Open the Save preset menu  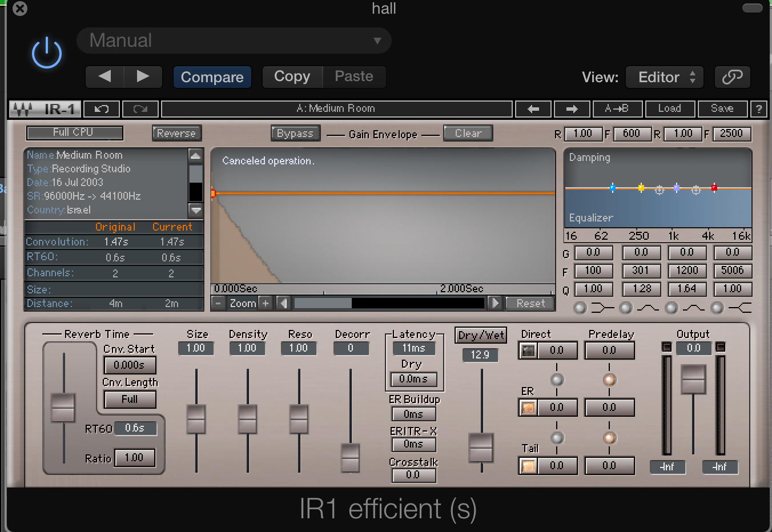click(722, 108)
